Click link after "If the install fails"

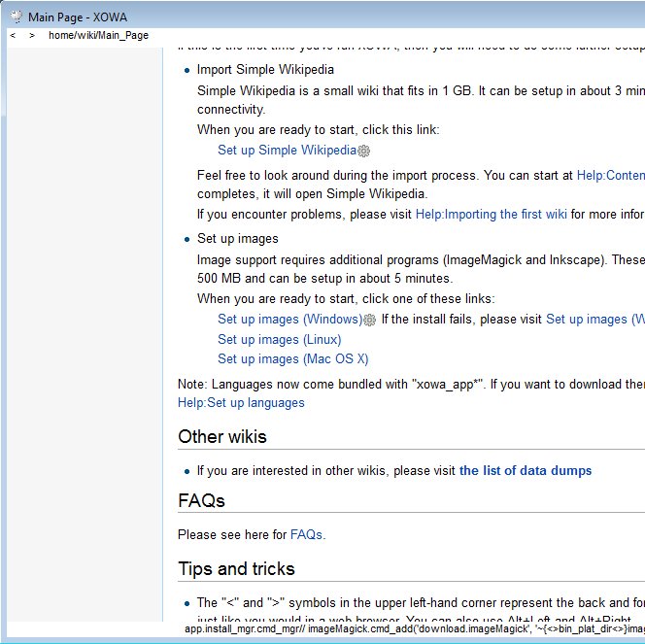[594, 320]
